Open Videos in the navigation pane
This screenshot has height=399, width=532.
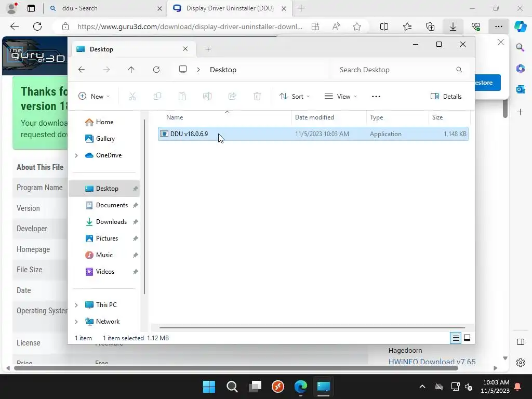tap(104, 271)
